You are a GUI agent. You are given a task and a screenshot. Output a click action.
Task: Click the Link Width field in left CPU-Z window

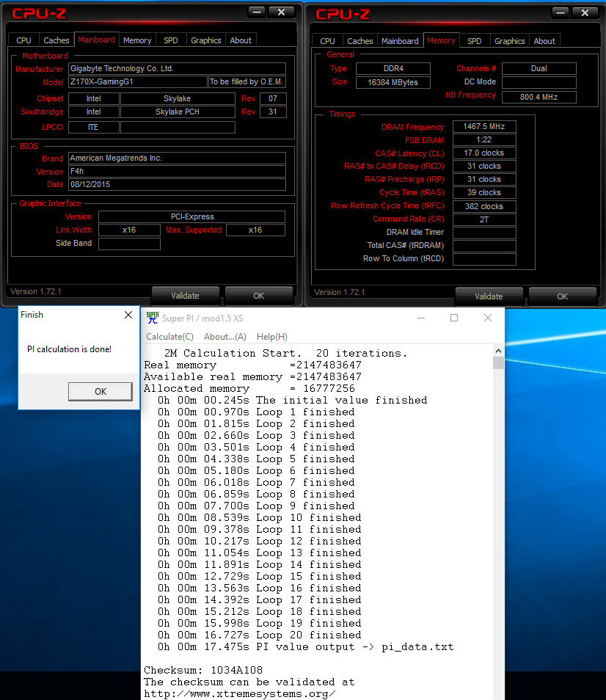tap(129, 230)
